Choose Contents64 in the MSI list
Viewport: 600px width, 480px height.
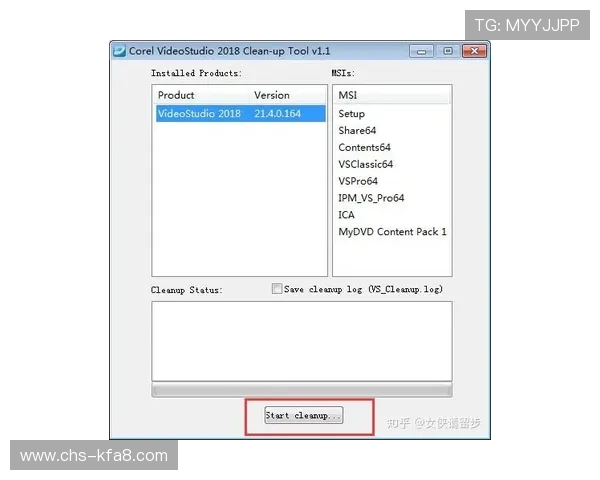coord(364,148)
